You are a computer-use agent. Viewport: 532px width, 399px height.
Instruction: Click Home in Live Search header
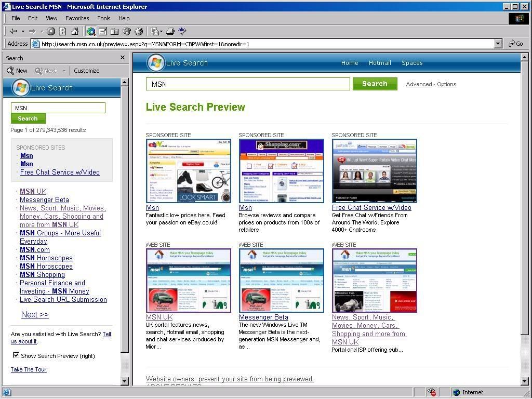point(350,63)
